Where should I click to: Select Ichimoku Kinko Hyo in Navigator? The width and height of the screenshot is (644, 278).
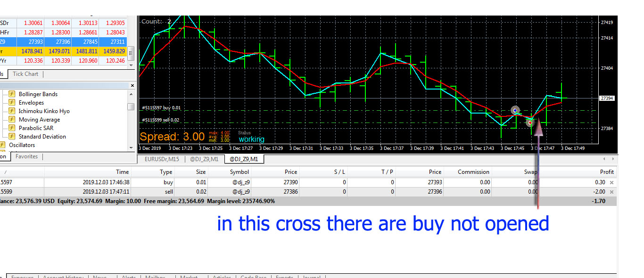point(44,111)
